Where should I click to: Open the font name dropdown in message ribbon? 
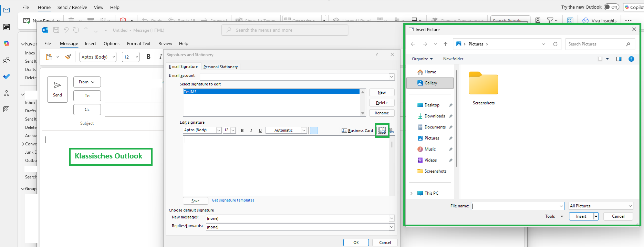[x=114, y=57]
